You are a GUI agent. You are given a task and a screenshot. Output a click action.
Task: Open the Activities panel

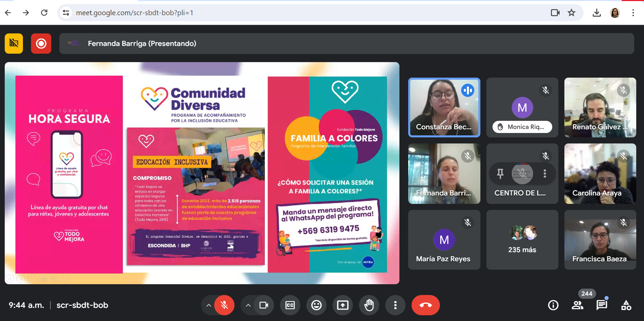[626, 305]
